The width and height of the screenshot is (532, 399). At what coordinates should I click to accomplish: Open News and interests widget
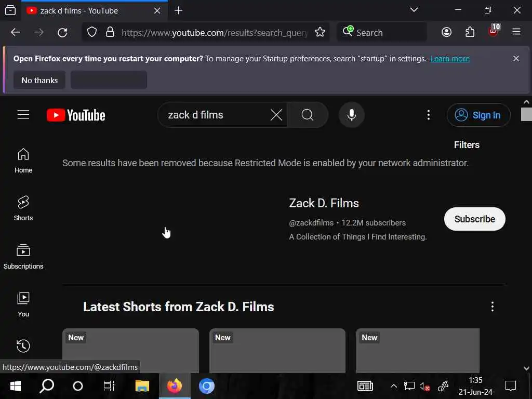click(x=365, y=386)
